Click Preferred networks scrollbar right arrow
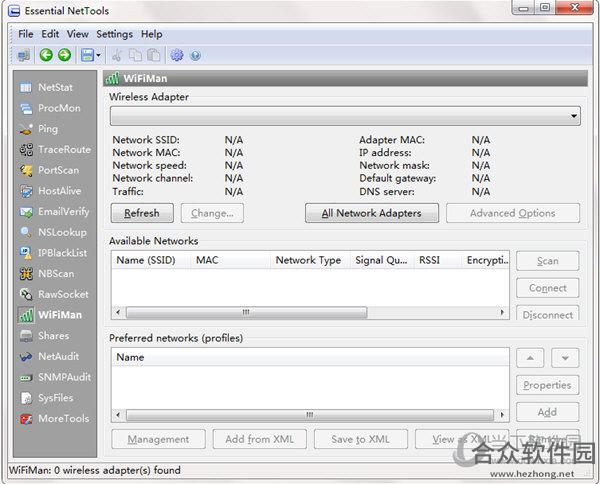The width and height of the screenshot is (600, 484). pos(502,415)
